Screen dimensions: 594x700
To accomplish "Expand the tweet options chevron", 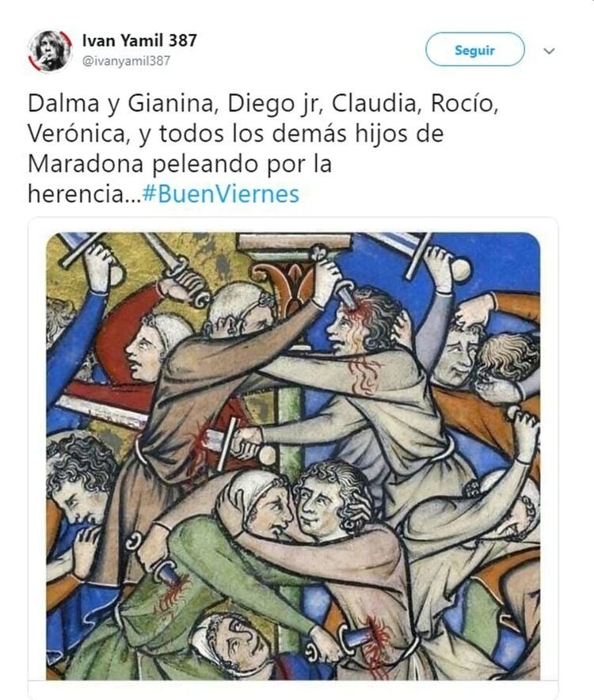I will tap(549, 51).
